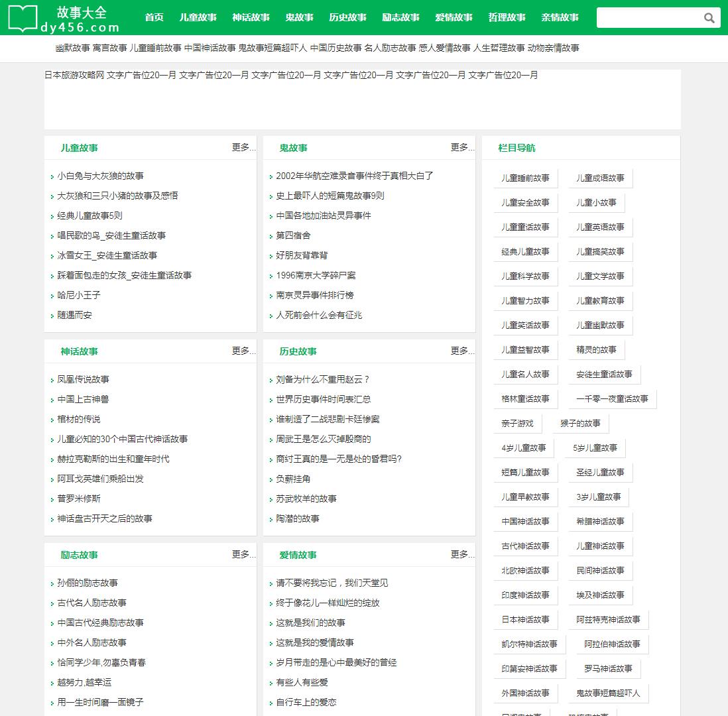Click 中国神话故事 in the sub-navigation

(x=210, y=48)
